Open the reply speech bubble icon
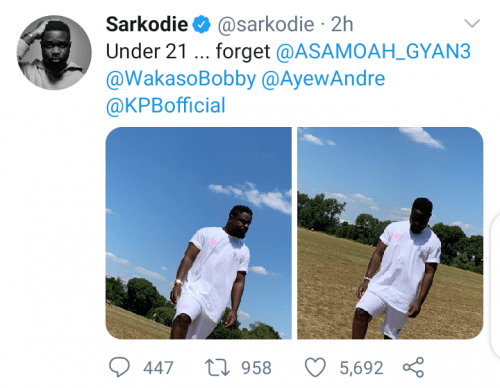This screenshot has width=500, height=388. [x=119, y=367]
